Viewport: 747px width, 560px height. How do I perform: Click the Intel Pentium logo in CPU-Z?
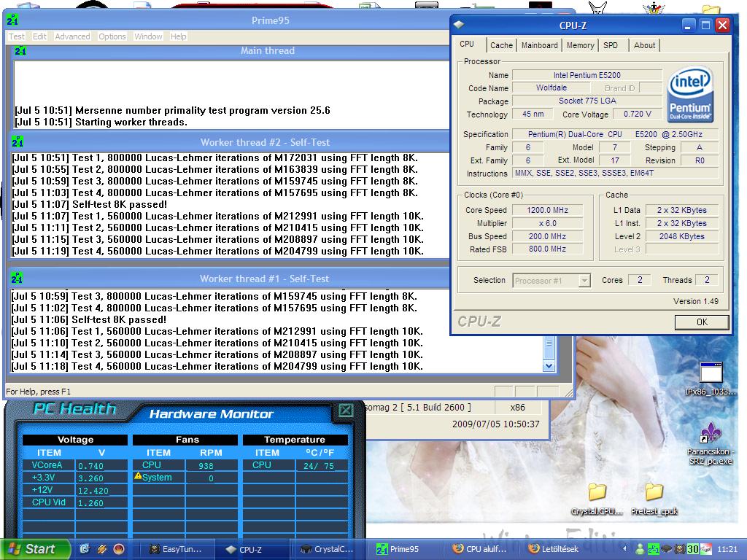[x=690, y=94]
